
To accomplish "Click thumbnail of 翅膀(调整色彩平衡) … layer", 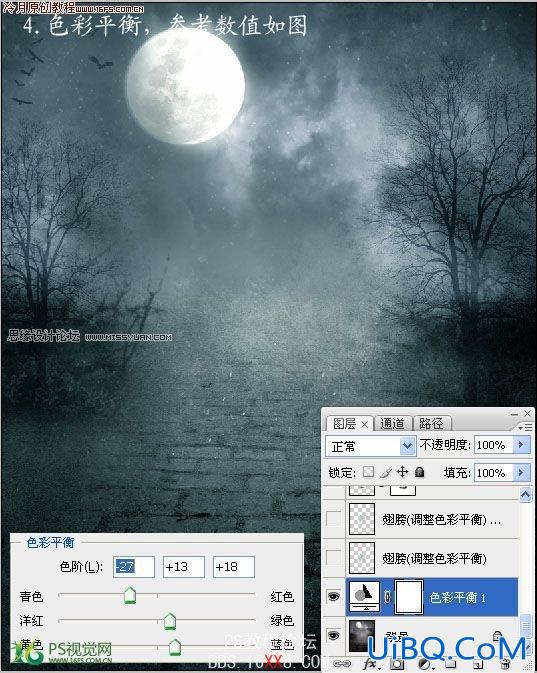I will (x=362, y=518).
